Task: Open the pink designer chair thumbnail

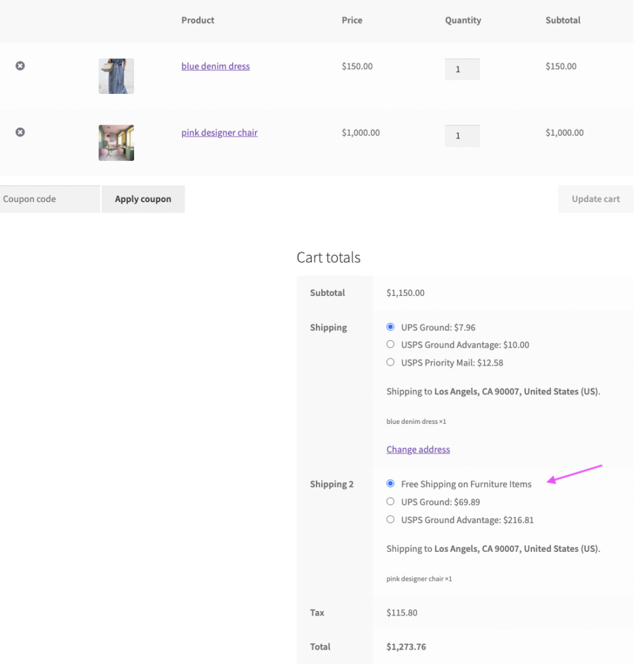Action: pyautogui.click(x=116, y=143)
